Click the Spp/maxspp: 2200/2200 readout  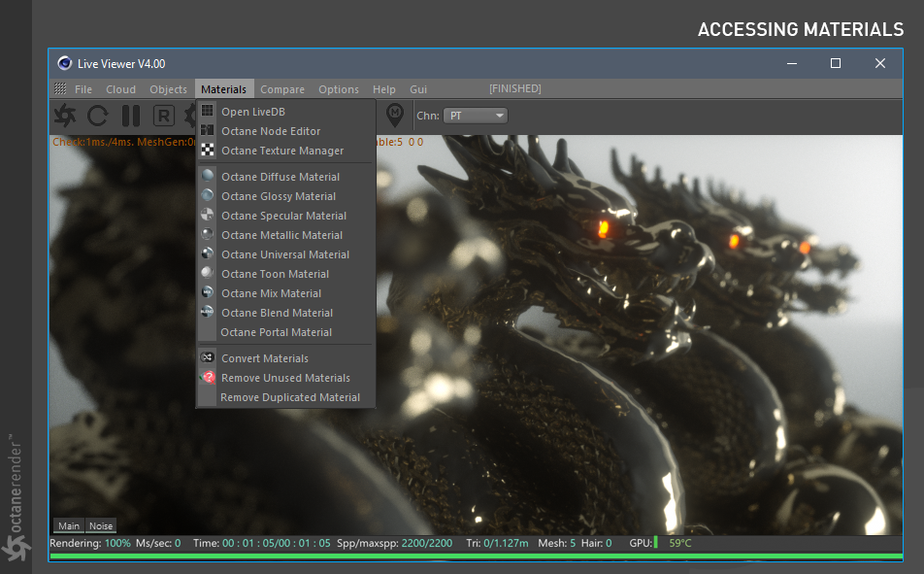[395, 543]
